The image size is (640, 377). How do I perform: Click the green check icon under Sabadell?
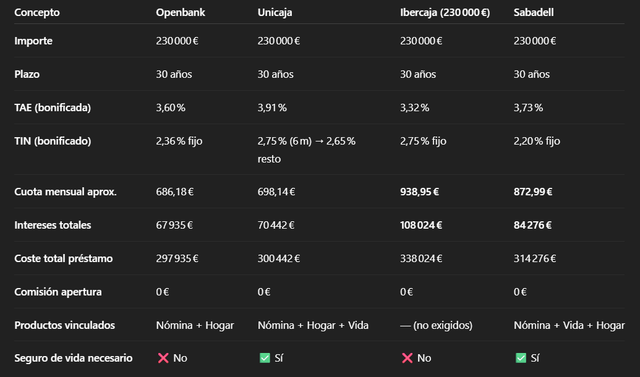(x=520, y=358)
